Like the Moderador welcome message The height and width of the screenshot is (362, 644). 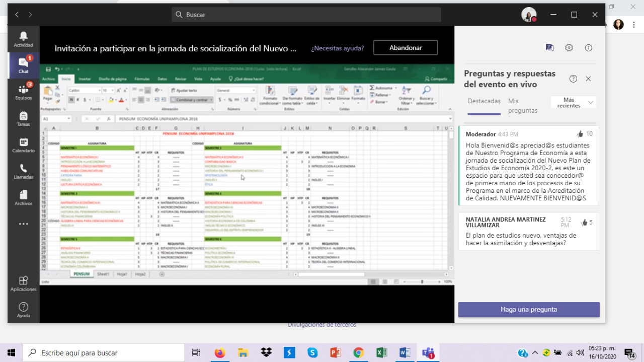pos(580,134)
